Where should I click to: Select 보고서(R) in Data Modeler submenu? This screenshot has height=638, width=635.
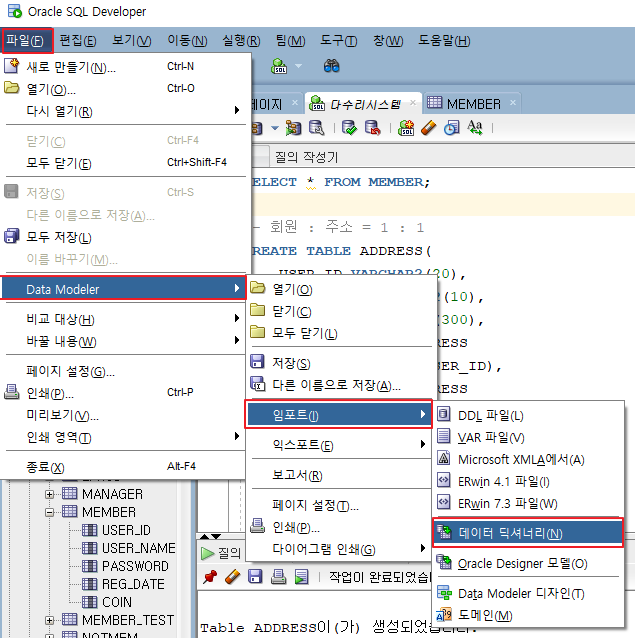click(340, 475)
